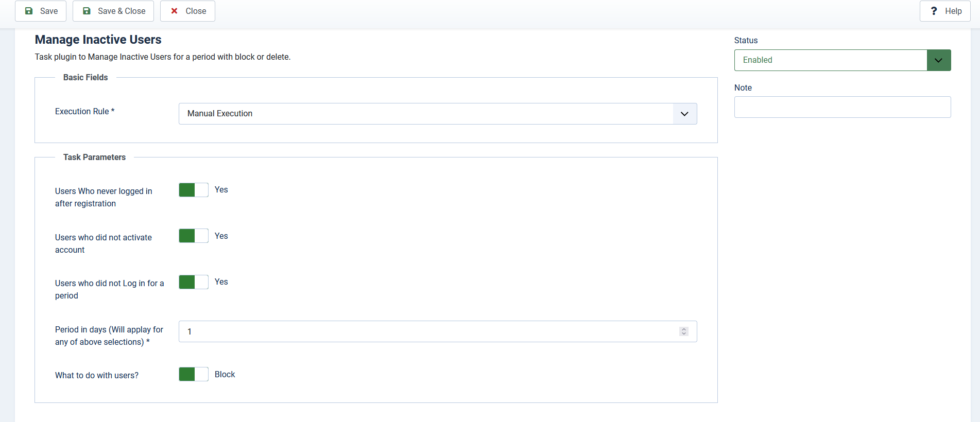Toggle Users who did not activate account
Image resolution: width=980 pixels, height=422 pixels.
click(x=194, y=236)
